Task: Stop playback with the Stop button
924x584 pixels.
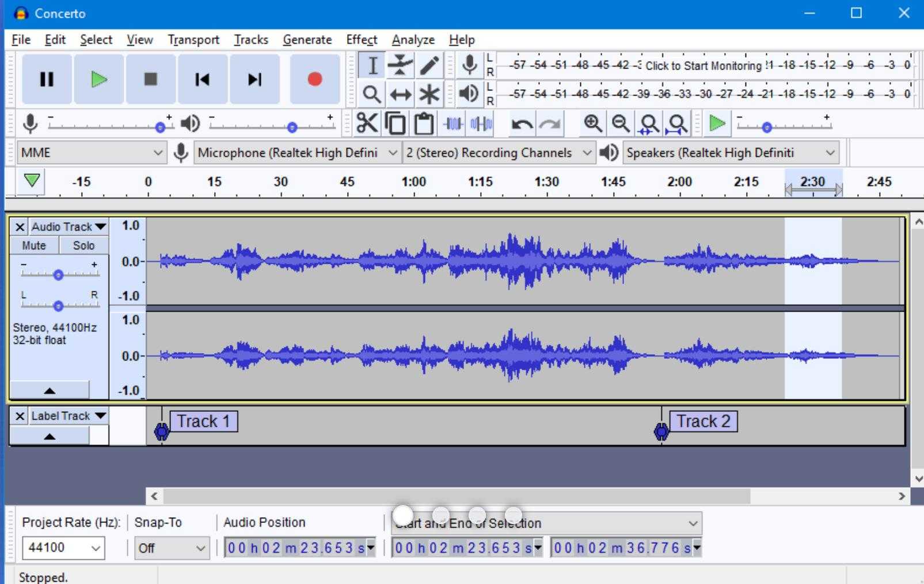Action: coord(151,79)
